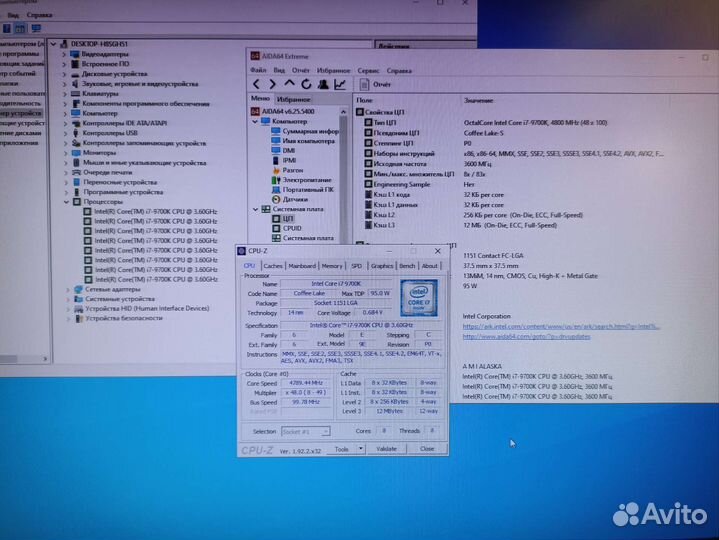This screenshot has width=719, height=540.
Task: Select Встроенное ПО in Device Manager
Action: point(100,64)
